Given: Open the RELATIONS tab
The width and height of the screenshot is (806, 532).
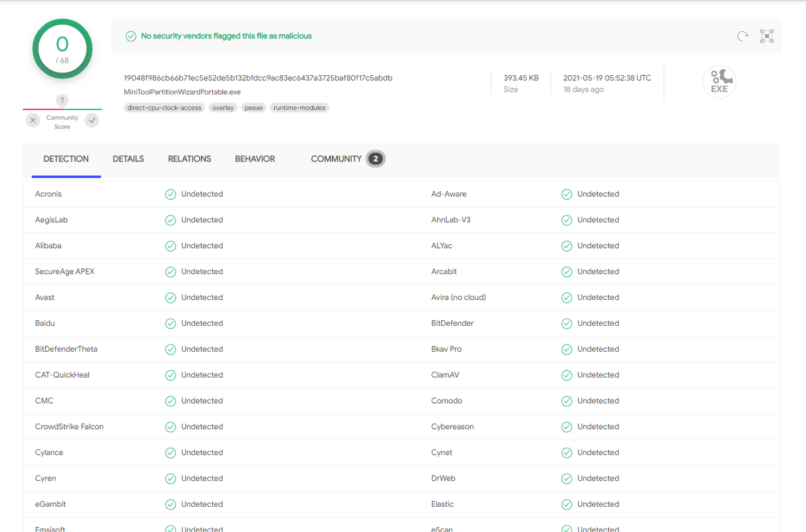Looking at the screenshot, I should 190,159.
